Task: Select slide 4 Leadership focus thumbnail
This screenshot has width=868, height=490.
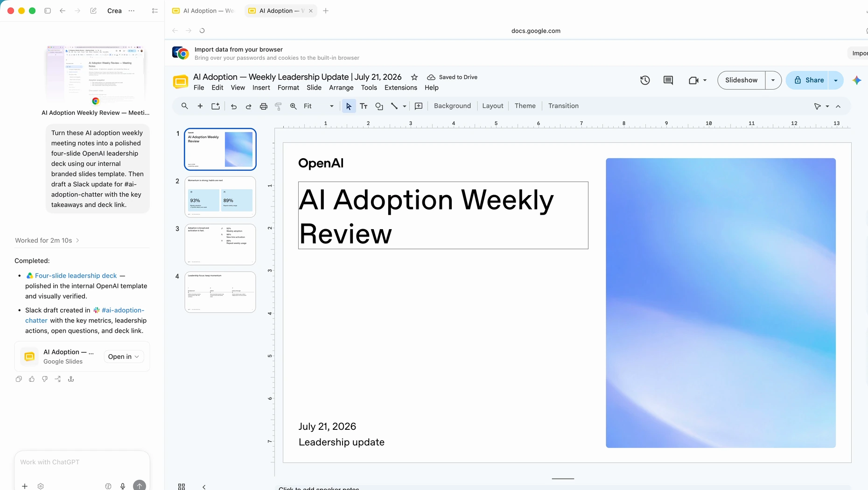Action: point(220,292)
